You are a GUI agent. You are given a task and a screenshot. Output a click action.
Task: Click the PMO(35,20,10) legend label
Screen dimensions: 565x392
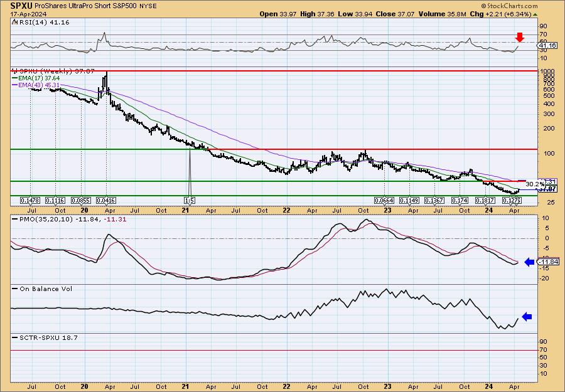43,220
